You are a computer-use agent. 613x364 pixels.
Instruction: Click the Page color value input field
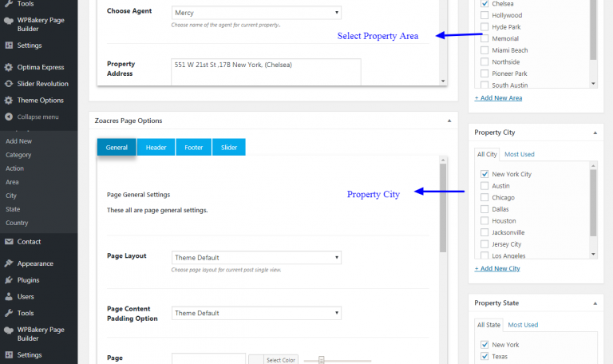[208, 359]
